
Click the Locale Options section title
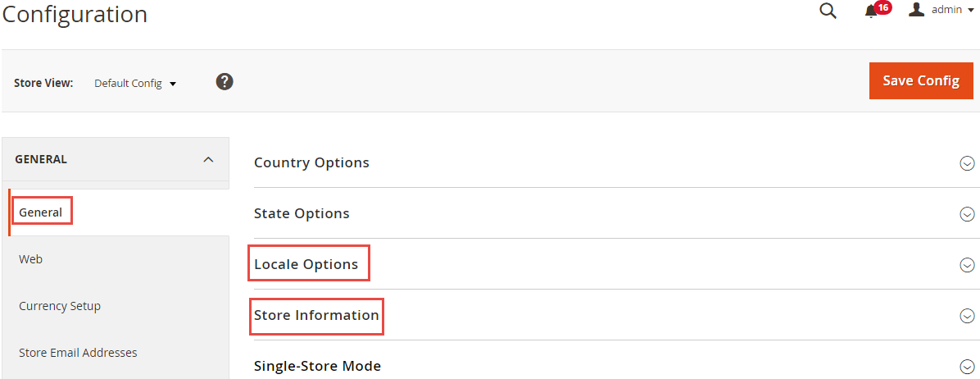point(306,264)
